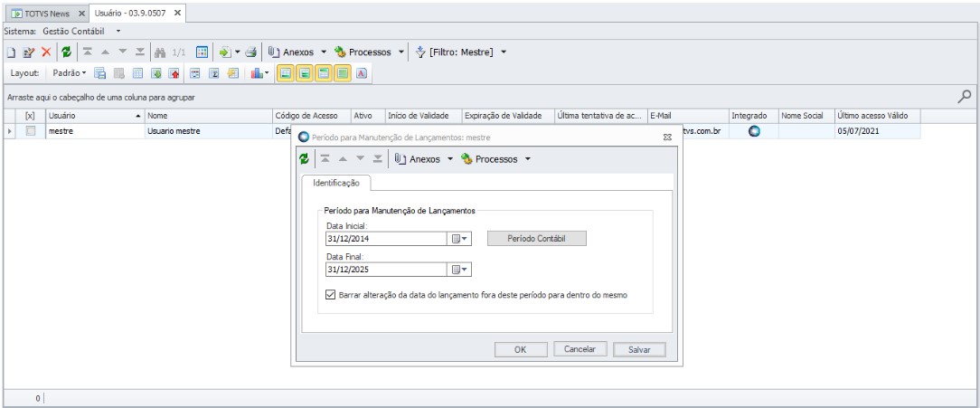This screenshot has height=408, width=980.
Task: Click the green down arrow layout icon
Action: pos(156,73)
